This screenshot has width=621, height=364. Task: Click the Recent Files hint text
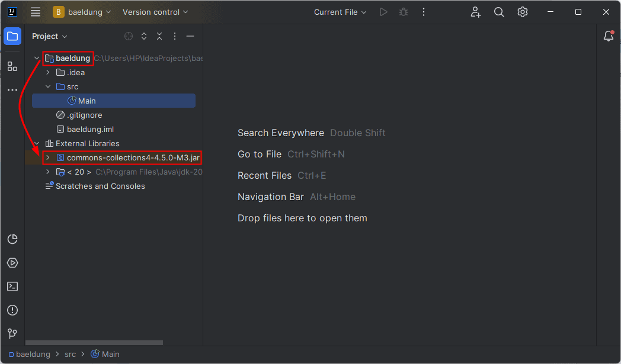pos(264,176)
